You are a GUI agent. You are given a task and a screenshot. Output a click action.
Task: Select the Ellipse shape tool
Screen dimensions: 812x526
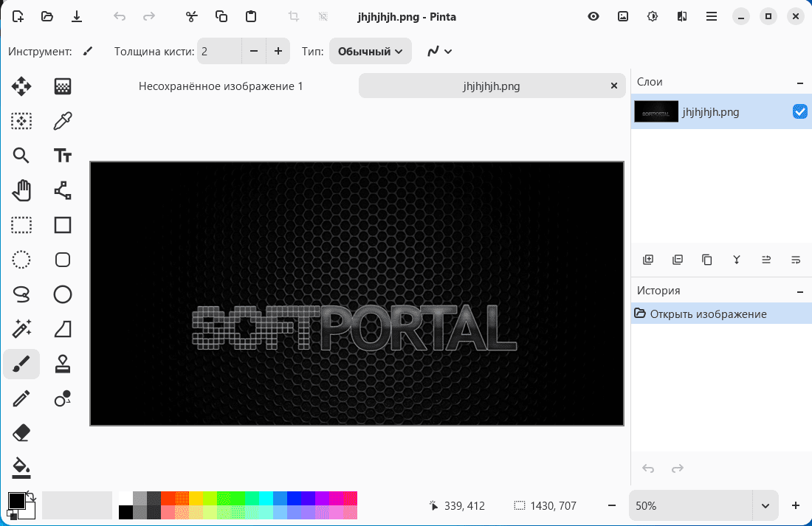[x=63, y=294]
